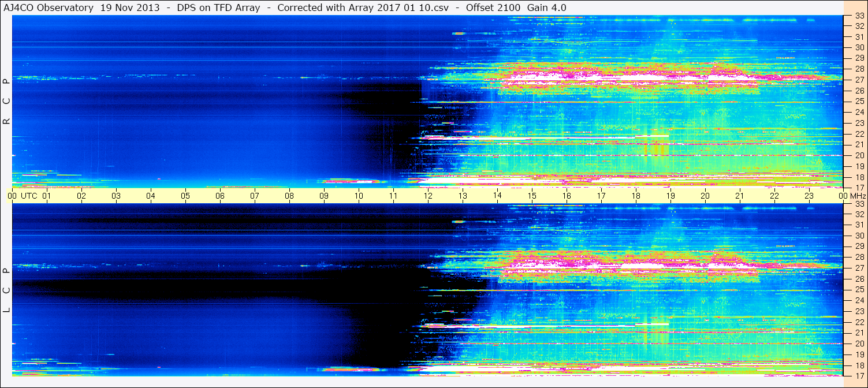Click the UTC label at the axis start
The width and height of the screenshot is (868, 388).
(29, 196)
